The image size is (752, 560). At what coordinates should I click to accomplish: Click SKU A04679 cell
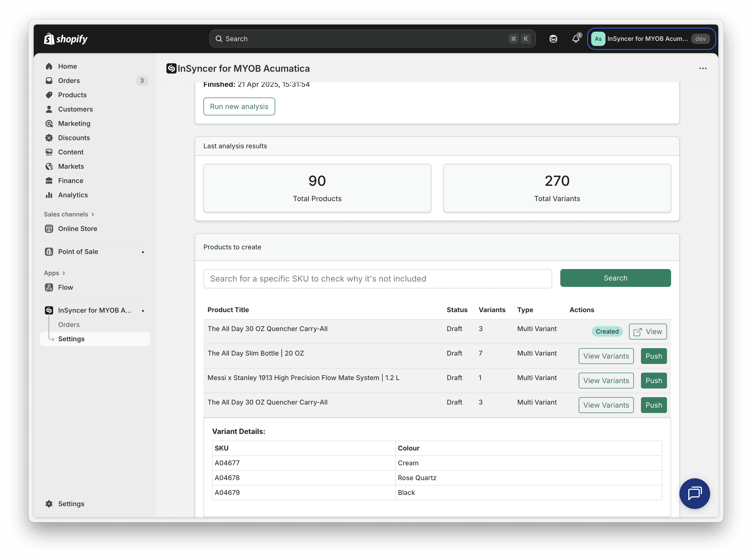pos(304,493)
